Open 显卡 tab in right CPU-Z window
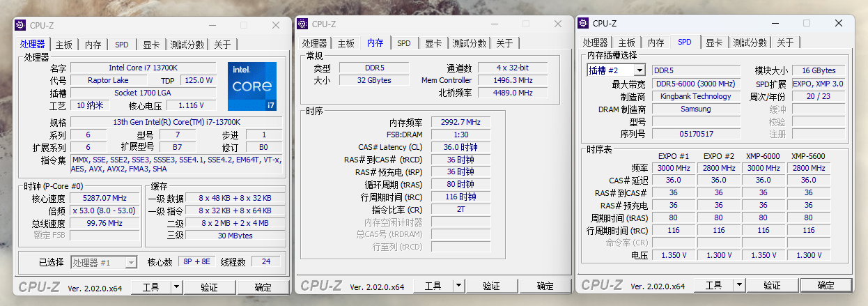 pos(715,43)
